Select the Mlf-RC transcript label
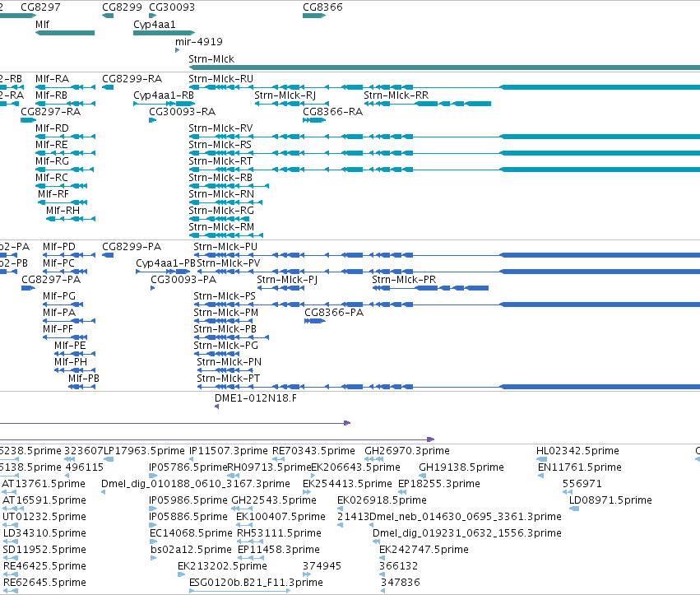The width and height of the screenshot is (700, 595). coord(52,177)
